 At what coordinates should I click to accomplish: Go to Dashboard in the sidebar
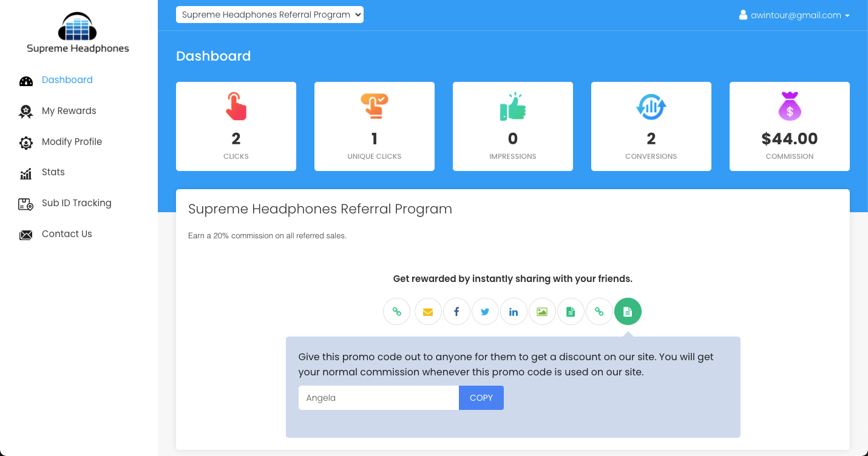point(67,80)
